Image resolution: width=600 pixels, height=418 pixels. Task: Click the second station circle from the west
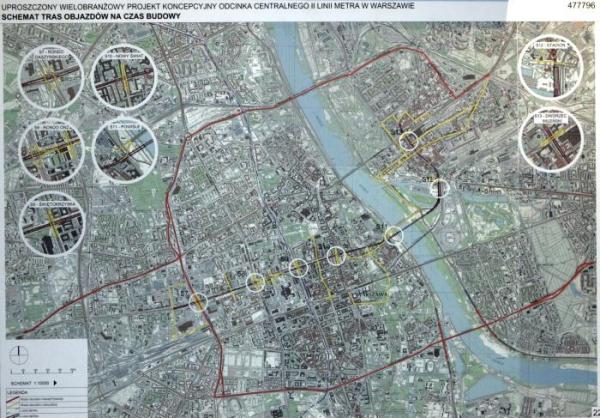257,283
